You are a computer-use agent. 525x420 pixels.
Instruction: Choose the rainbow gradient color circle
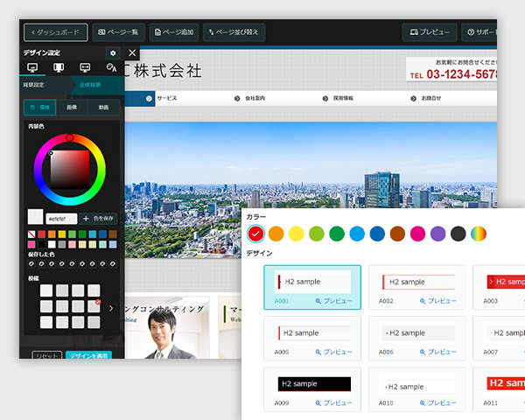coord(479,234)
